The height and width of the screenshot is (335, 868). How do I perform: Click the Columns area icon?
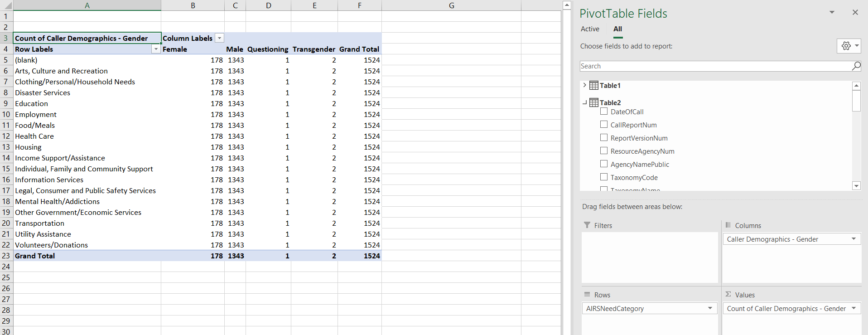(x=728, y=225)
